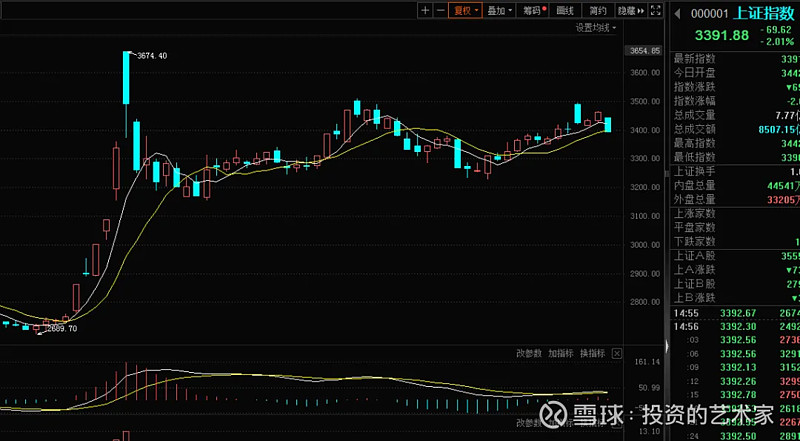Image resolution: width=800 pixels, height=441 pixels.
Task: Close the MACD indicator pane with X
Action: pyautogui.click(x=617, y=353)
